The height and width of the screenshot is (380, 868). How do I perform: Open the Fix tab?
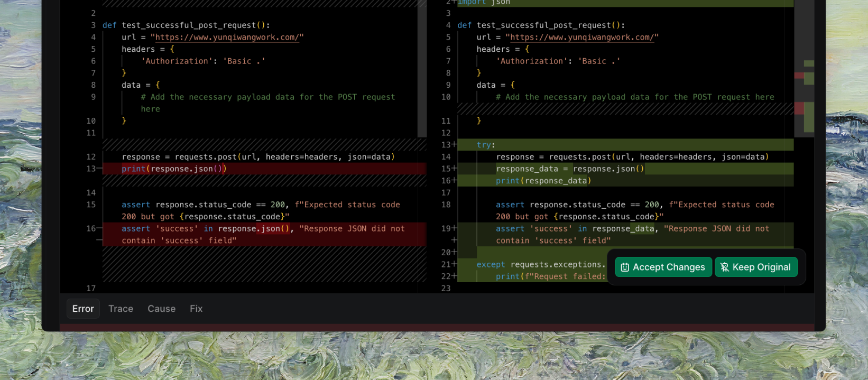196,309
